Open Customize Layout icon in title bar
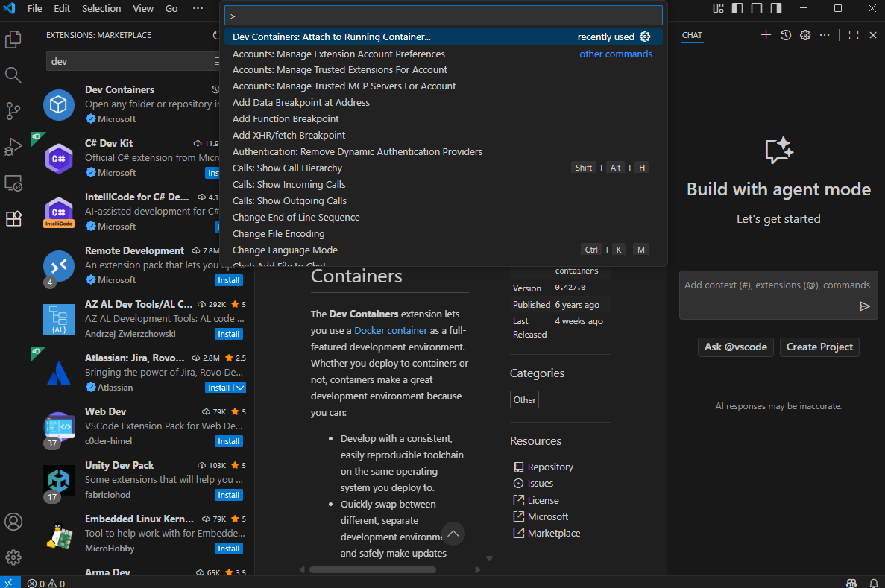Viewport: 885px width, 588px height. pyautogui.click(x=718, y=8)
